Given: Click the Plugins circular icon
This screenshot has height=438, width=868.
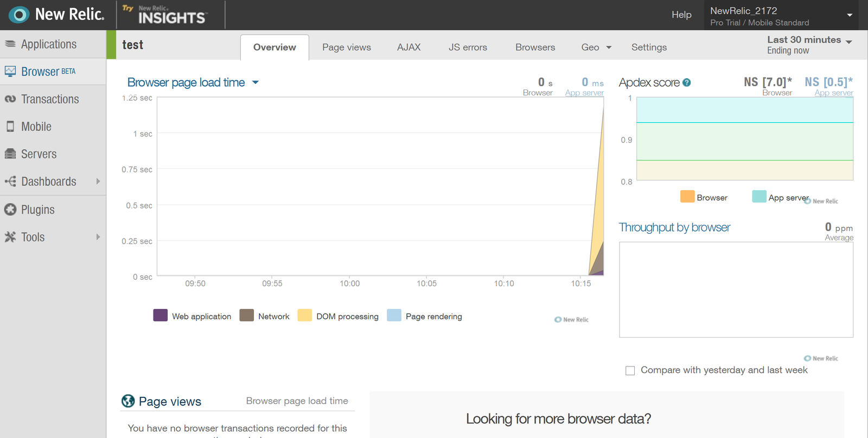Looking at the screenshot, I should [10, 209].
